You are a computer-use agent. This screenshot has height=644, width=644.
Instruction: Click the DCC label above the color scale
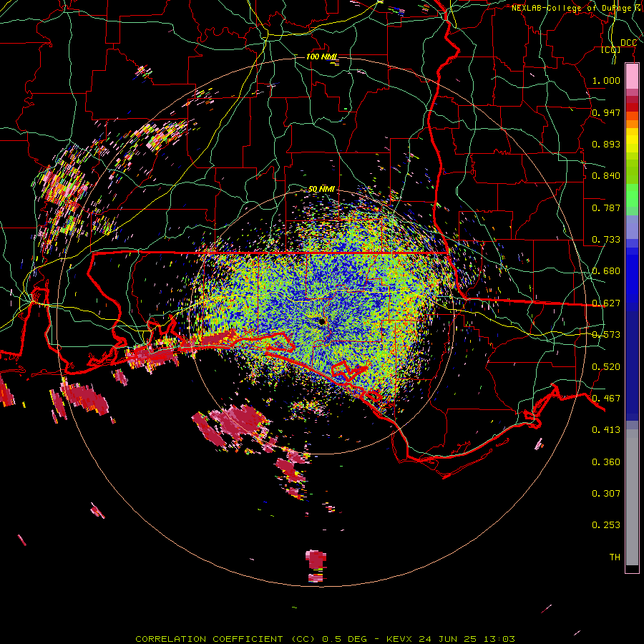pos(628,43)
